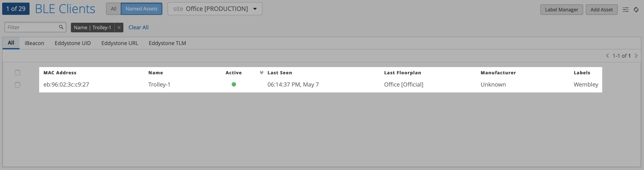Check the Trolley-1 row checkbox
This screenshot has width=644, height=170.
tap(17, 85)
